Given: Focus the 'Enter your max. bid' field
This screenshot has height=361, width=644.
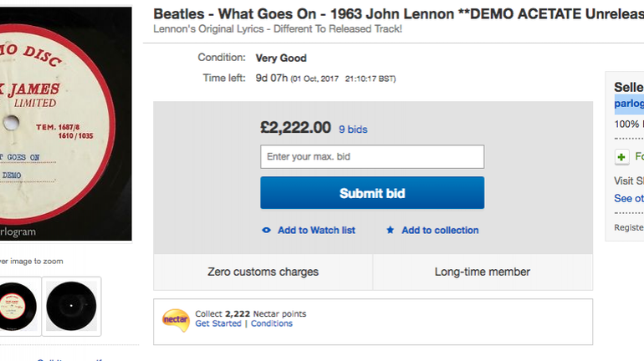Looking at the screenshot, I should (x=372, y=157).
